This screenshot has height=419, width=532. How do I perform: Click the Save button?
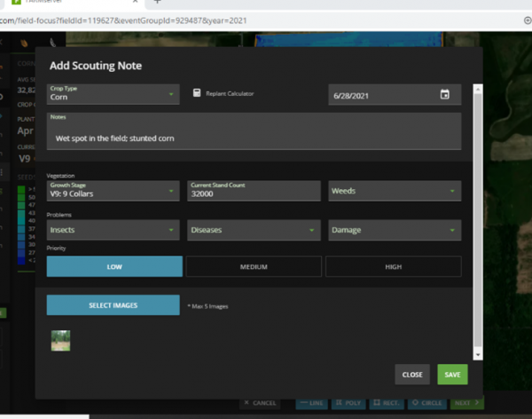click(x=452, y=375)
